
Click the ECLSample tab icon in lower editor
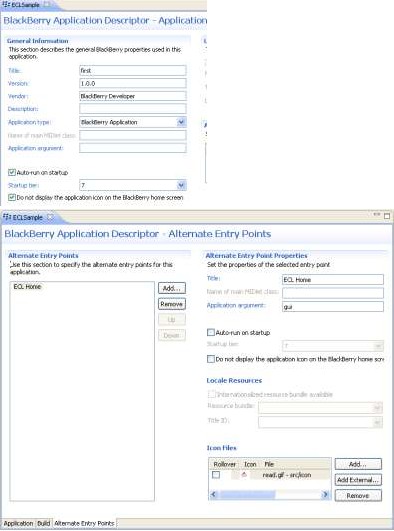7,217
